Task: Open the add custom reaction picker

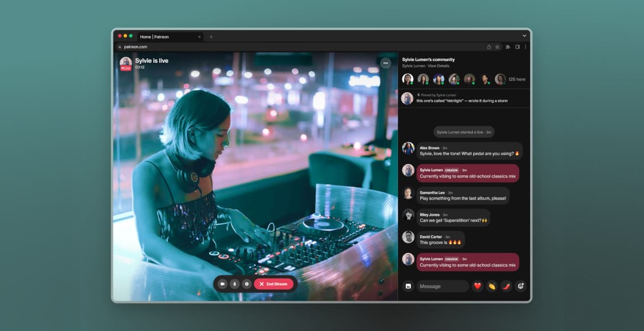Action: click(x=520, y=286)
